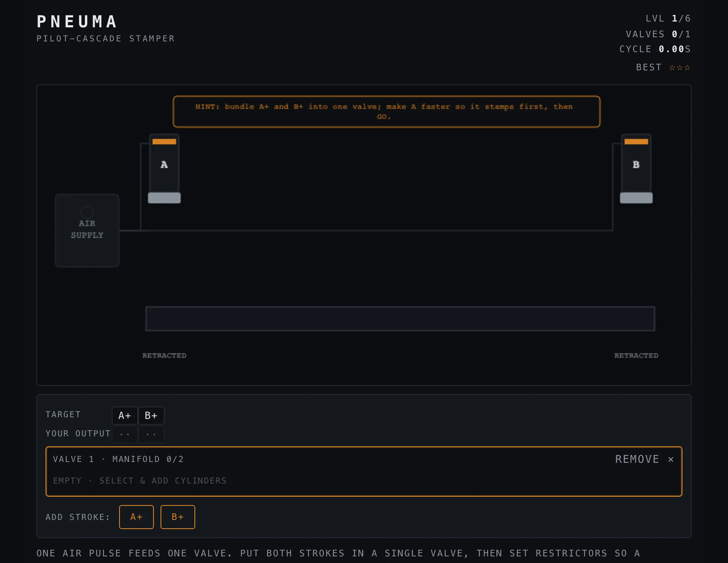
Task: Click cylinder B's grey stamp head
Action: [x=636, y=198]
